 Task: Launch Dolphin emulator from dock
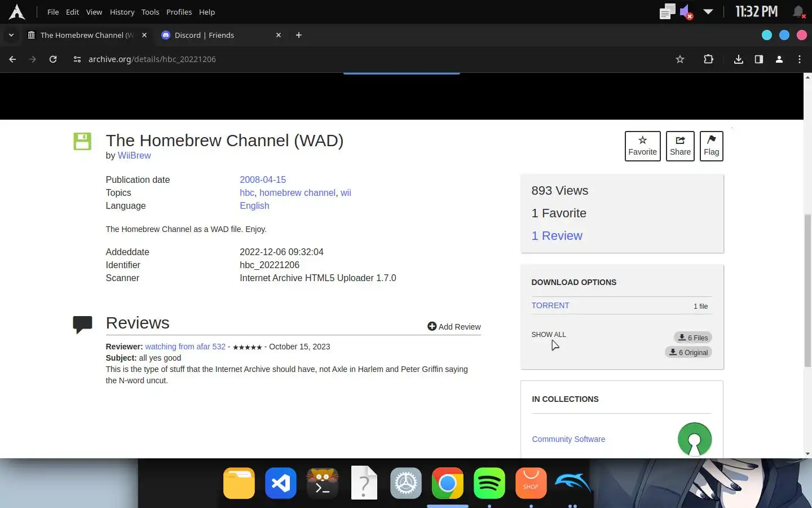coord(573,483)
